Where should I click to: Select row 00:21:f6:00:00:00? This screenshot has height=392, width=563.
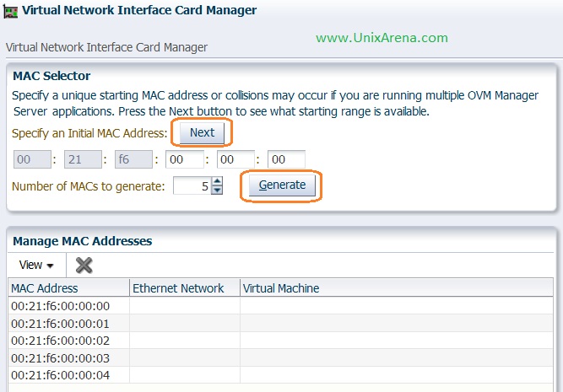click(x=280, y=306)
